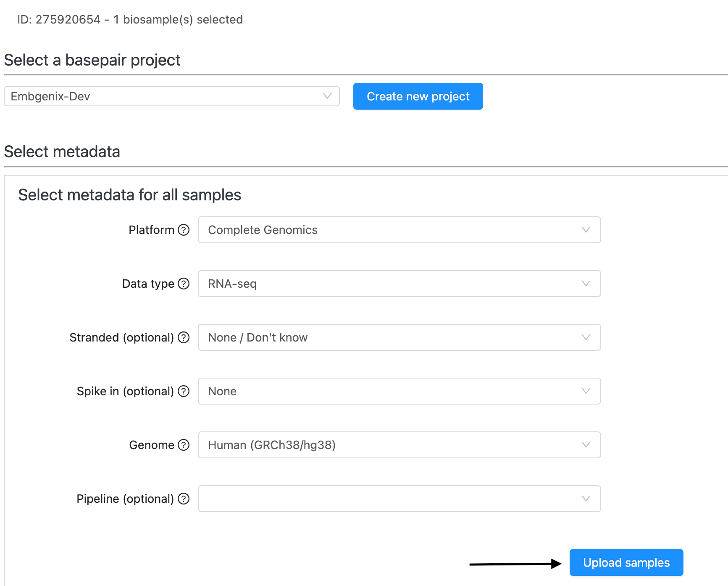
Task: Open the RNA-seq Data type dropdown
Action: pyautogui.click(x=399, y=284)
